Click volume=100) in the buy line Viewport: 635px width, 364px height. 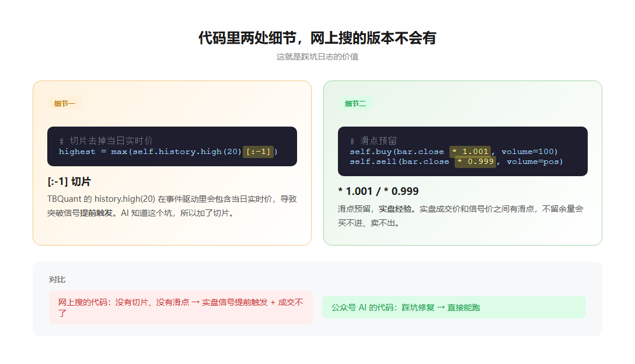click(530, 152)
